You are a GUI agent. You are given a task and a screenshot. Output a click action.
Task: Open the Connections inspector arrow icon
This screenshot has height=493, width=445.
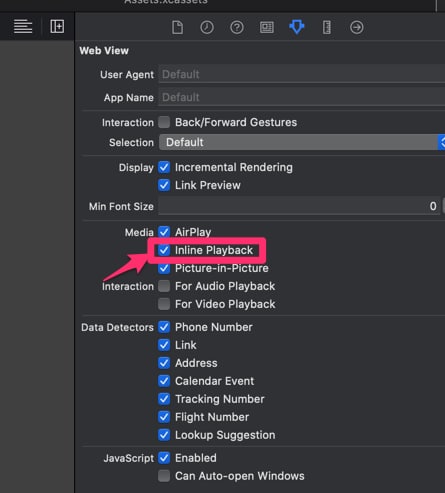(x=357, y=27)
